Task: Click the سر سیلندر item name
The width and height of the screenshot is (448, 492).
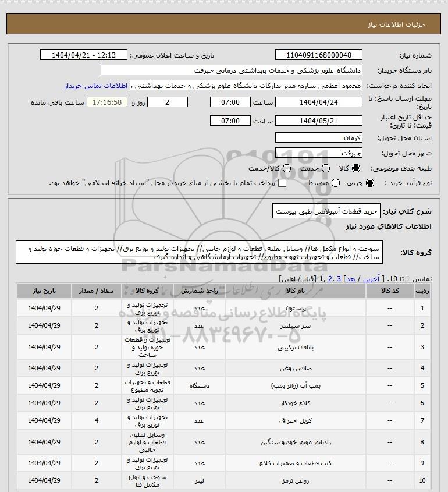Action: pos(296,326)
